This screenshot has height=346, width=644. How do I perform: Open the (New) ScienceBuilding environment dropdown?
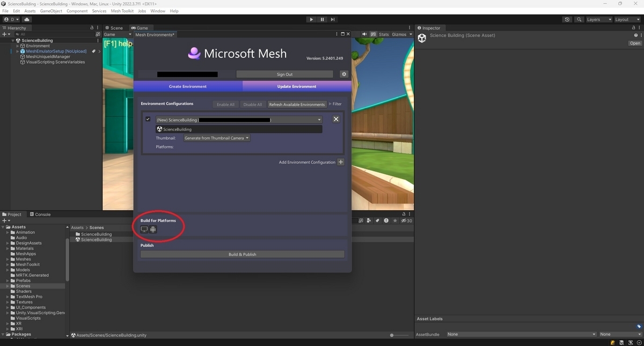point(239,120)
